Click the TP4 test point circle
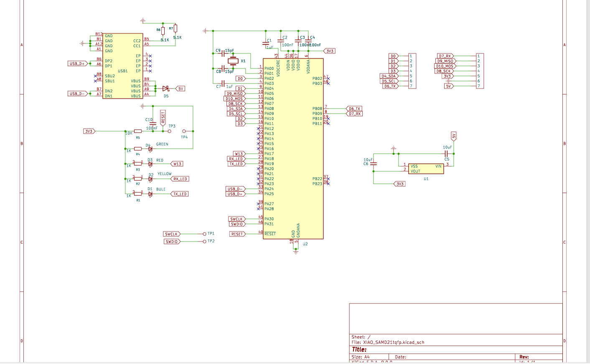The height and width of the screenshot is (364, 590). [184, 131]
